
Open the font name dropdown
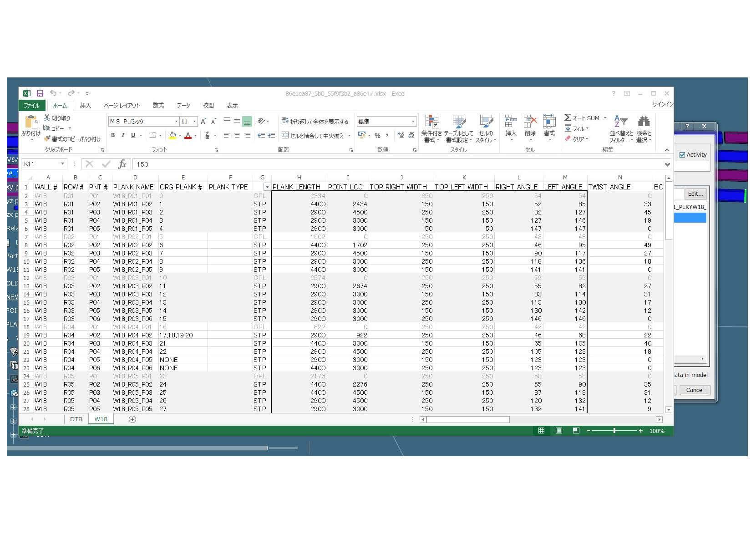coord(176,121)
